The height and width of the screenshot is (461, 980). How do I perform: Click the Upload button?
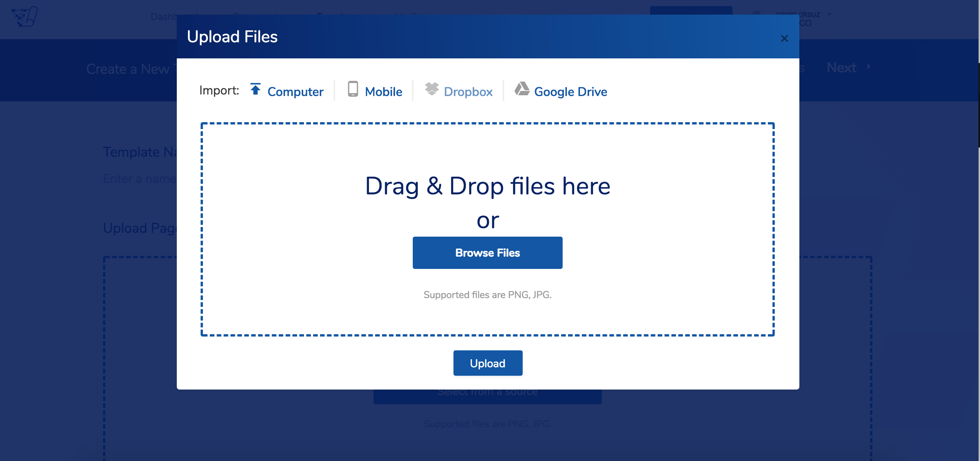487,363
